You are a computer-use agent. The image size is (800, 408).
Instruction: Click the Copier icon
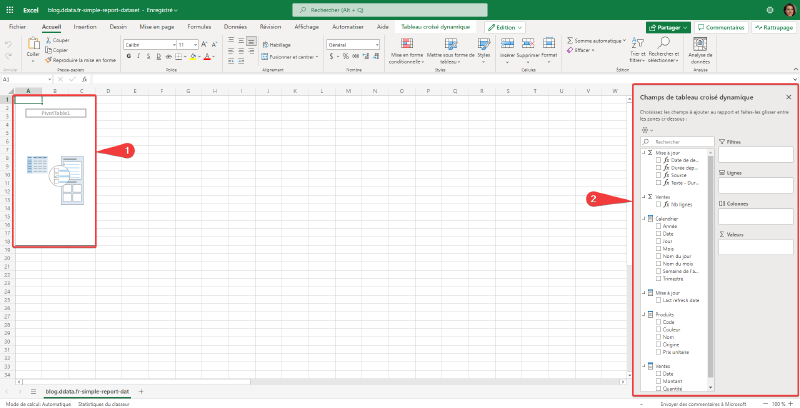pos(48,50)
